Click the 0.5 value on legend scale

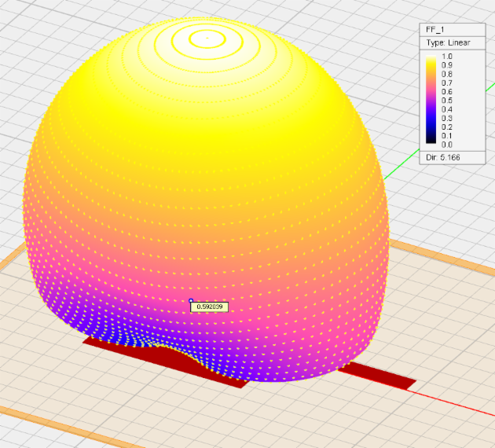(446, 101)
